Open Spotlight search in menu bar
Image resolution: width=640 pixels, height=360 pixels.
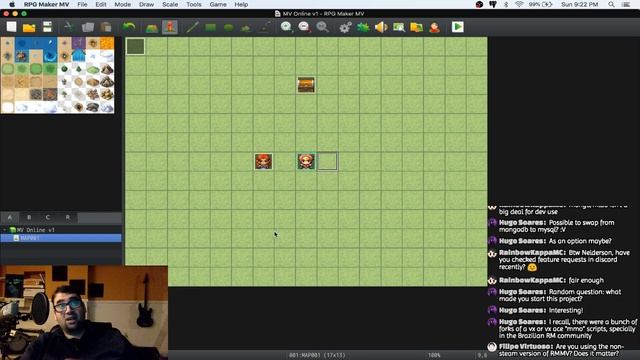point(611,4)
